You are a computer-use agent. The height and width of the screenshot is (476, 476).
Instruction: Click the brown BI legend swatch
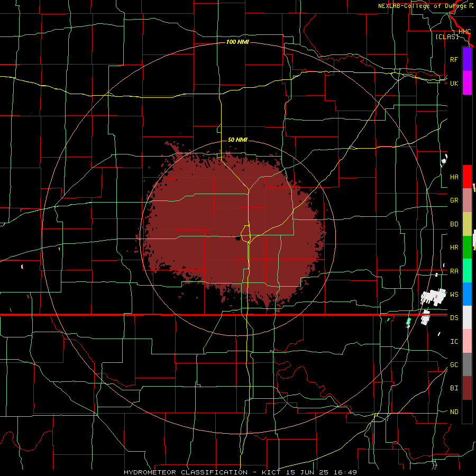[x=467, y=388]
